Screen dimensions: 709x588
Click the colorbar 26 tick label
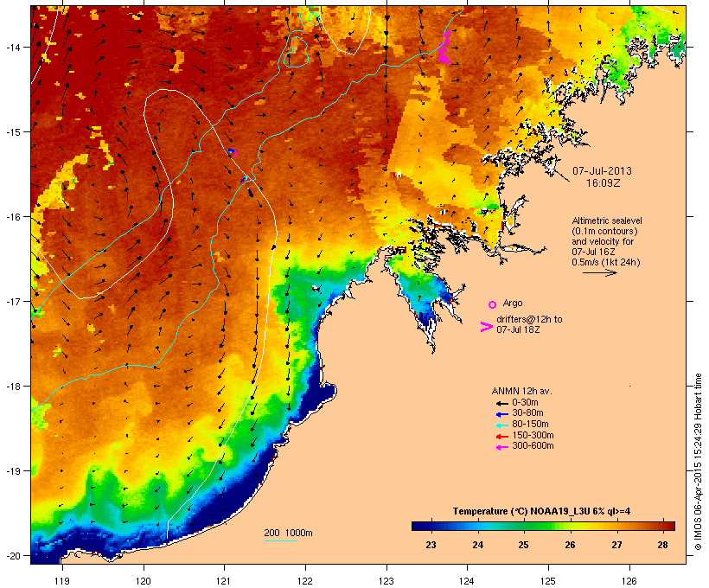(570, 545)
